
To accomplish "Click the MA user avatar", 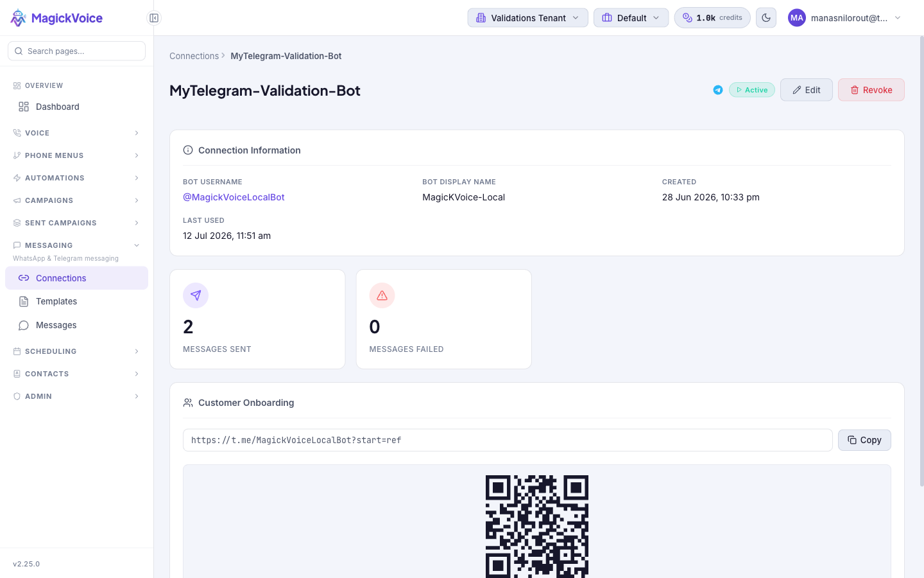I will click(x=797, y=18).
